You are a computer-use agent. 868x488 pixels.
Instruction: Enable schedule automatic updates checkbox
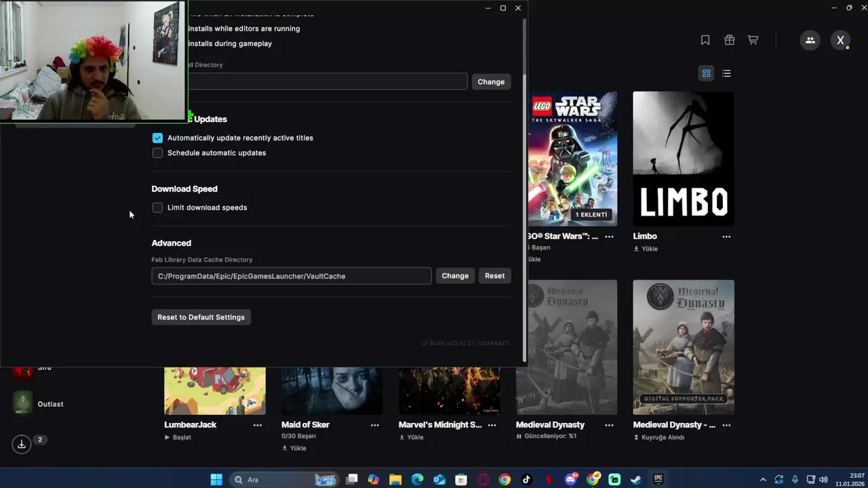(x=157, y=153)
